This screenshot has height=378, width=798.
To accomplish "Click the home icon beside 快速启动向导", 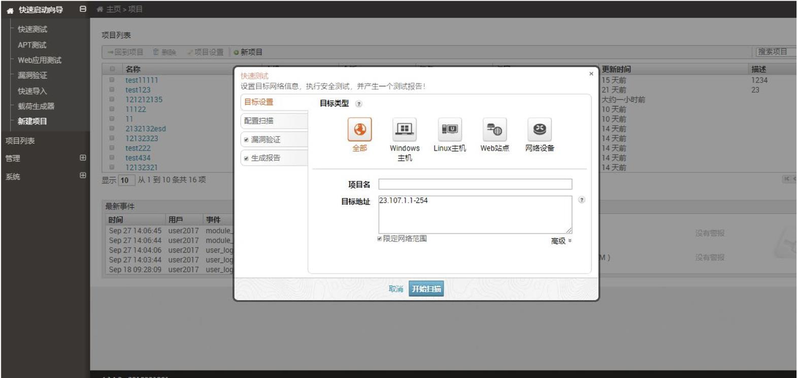I will (x=10, y=10).
